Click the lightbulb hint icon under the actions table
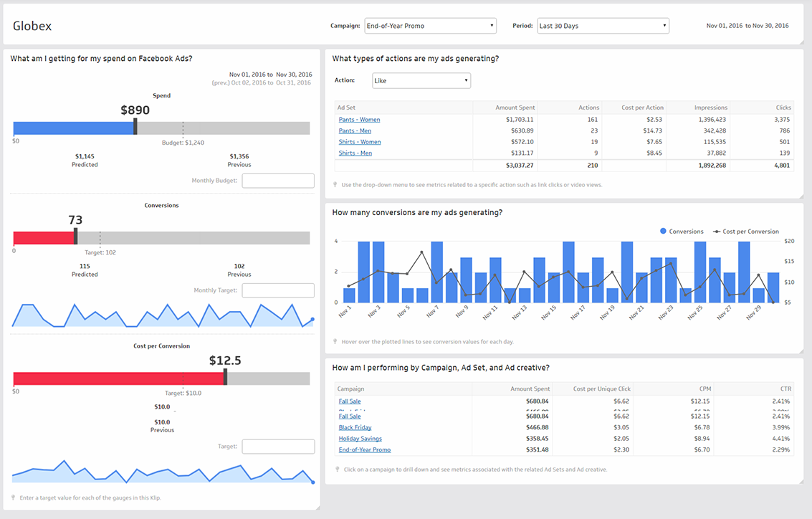Screen dimensions: 812x519 pyautogui.click(x=335, y=184)
